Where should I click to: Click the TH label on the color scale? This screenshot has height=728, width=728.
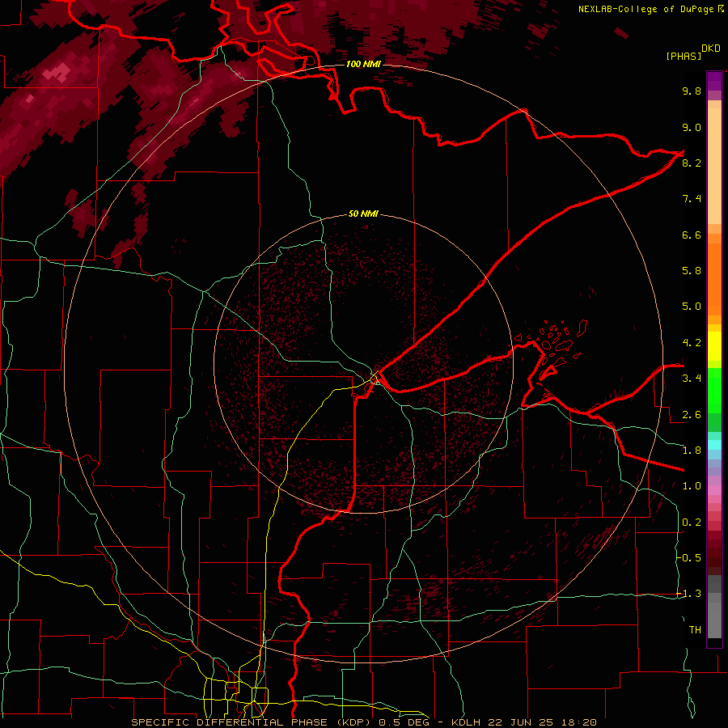pos(695,630)
